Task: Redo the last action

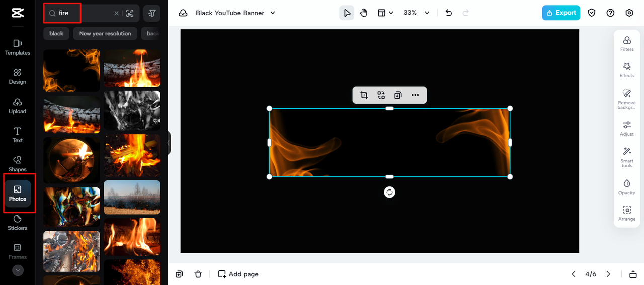Action: click(x=465, y=13)
